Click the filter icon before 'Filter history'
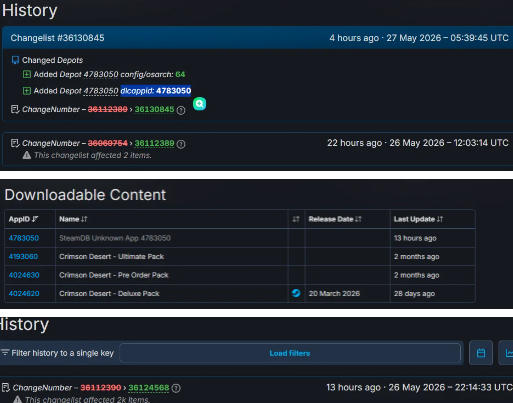The height and width of the screenshot is (403, 513). [5, 352]
